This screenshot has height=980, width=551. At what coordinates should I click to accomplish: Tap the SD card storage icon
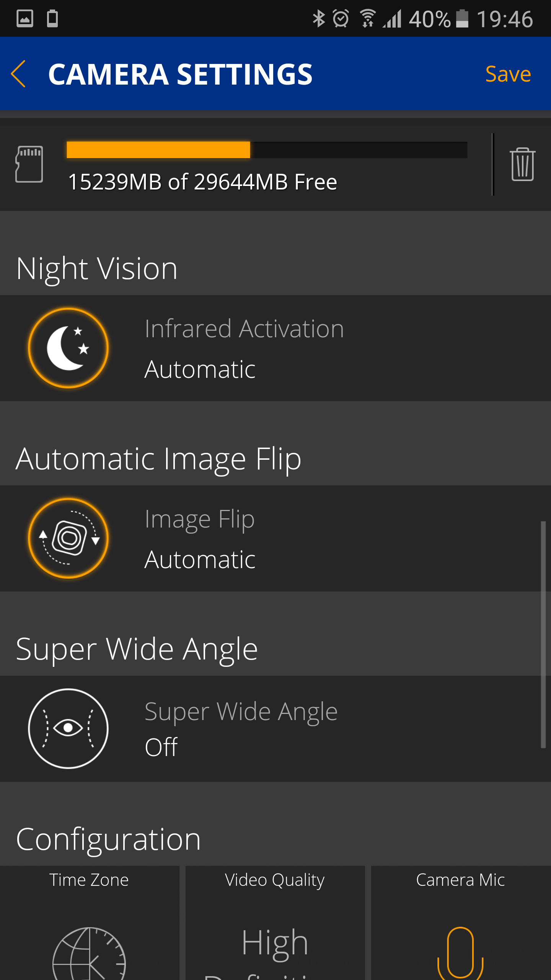(x=29, y=164)
